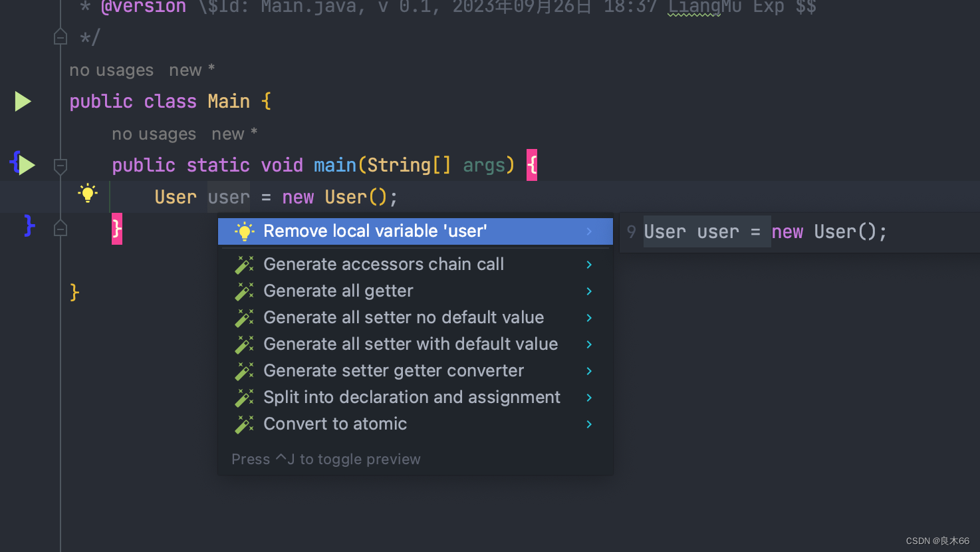Image resolution: width=980 pixels, height=552 pixels.
Task: Expand submenu arrow for Remove local variable
Action: [589, 231]
